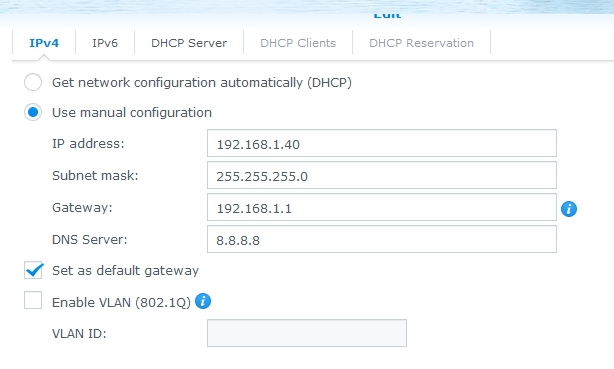Uncheck Set as default gateway
614x369 pixels.
[x=33, y=270]
